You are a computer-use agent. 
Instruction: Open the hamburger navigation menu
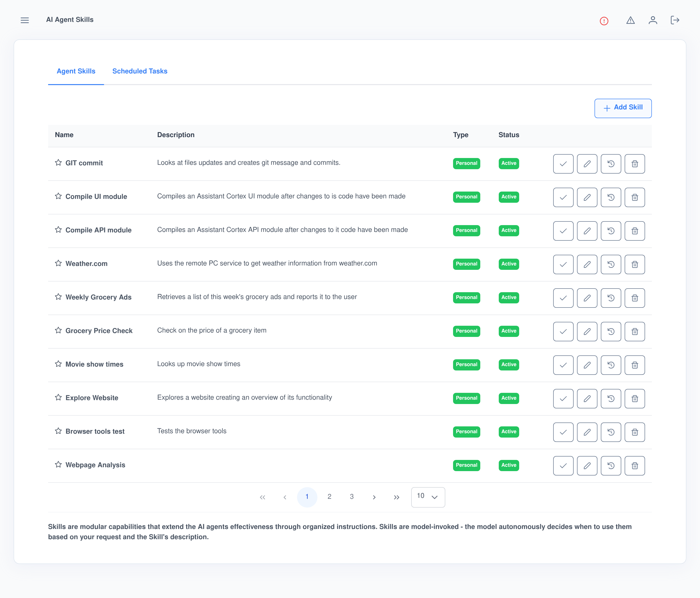click(25, 20)
